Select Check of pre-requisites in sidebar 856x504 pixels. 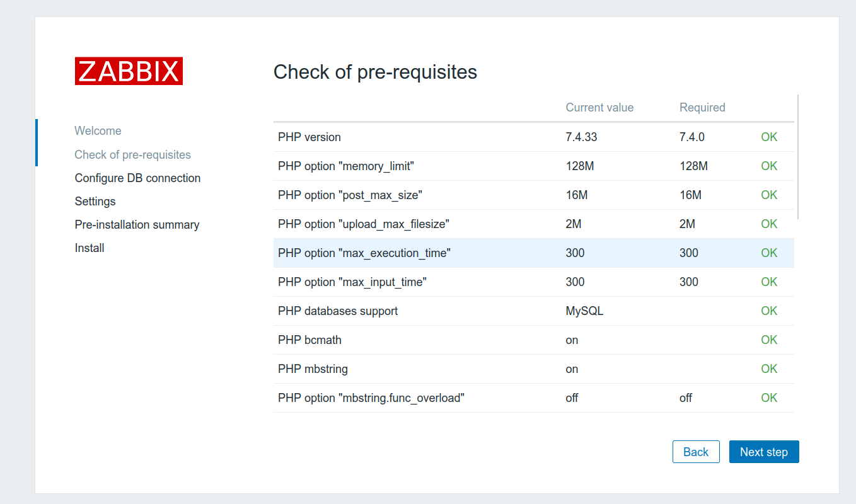(132, 154)
